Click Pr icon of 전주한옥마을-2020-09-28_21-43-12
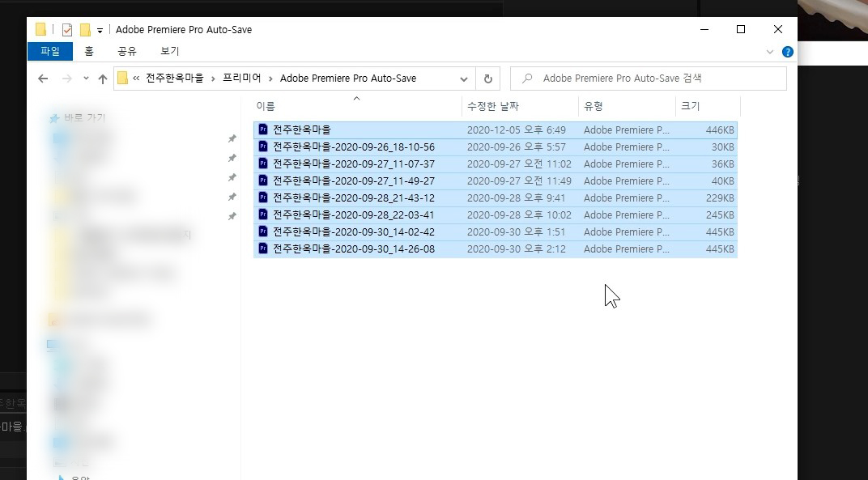The width and height of the screenshot is (868, 480). [263, 198]
